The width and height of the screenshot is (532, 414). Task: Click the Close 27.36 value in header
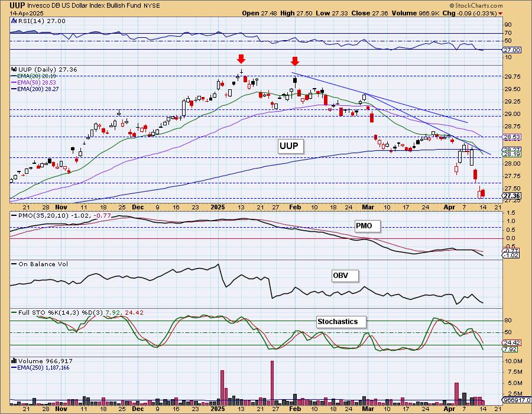(x=369, y=13)
